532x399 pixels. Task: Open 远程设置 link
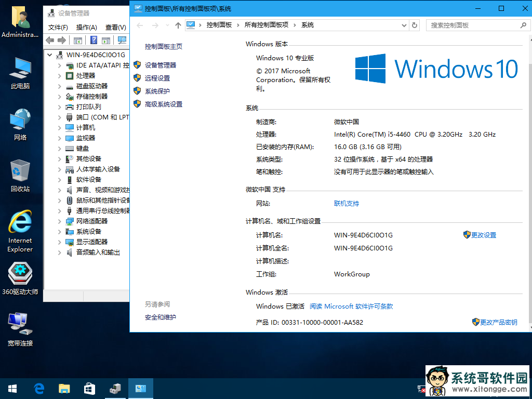(x=157, y=78)
